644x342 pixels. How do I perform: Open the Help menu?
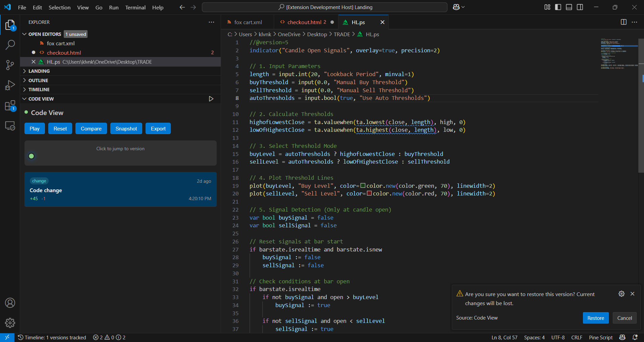coord(158,7)
